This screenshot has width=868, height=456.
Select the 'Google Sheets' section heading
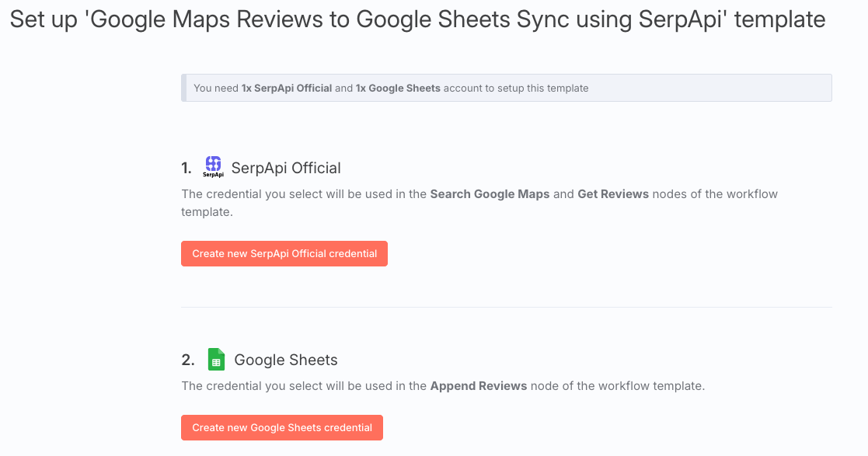click(x=286, y=360)
